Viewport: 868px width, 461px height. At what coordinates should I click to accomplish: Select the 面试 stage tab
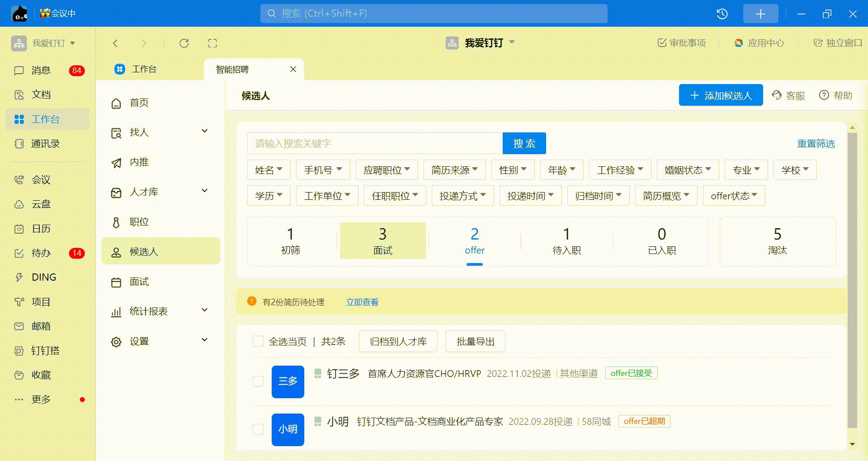point(382,241)
